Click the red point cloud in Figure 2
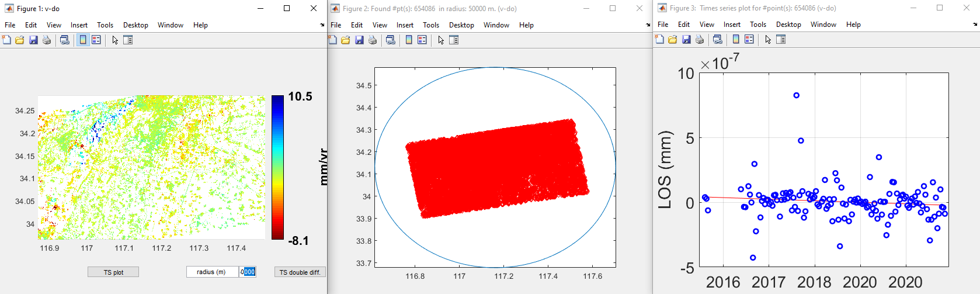The height and width of the screenshot is (294, 980). tap(497, 169)
